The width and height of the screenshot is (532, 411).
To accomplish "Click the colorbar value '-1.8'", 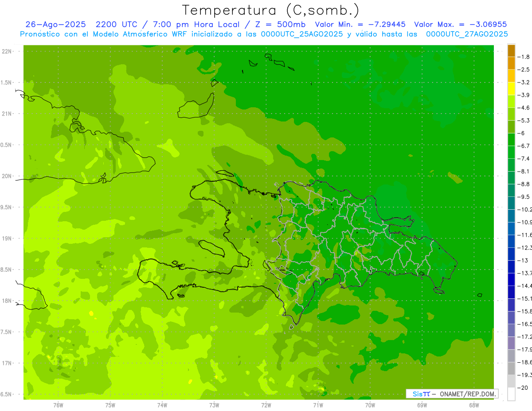I will 524,57.
